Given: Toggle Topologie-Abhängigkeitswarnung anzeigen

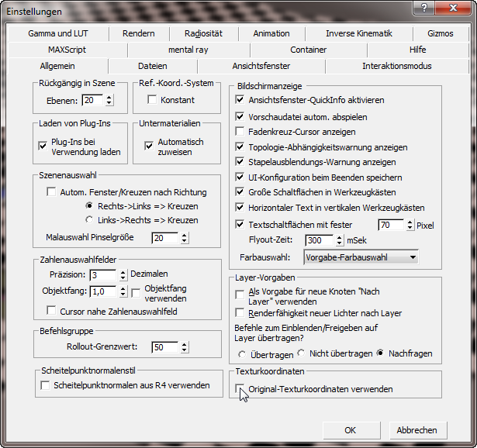Looking at the screenshot, I should point(240,146).
